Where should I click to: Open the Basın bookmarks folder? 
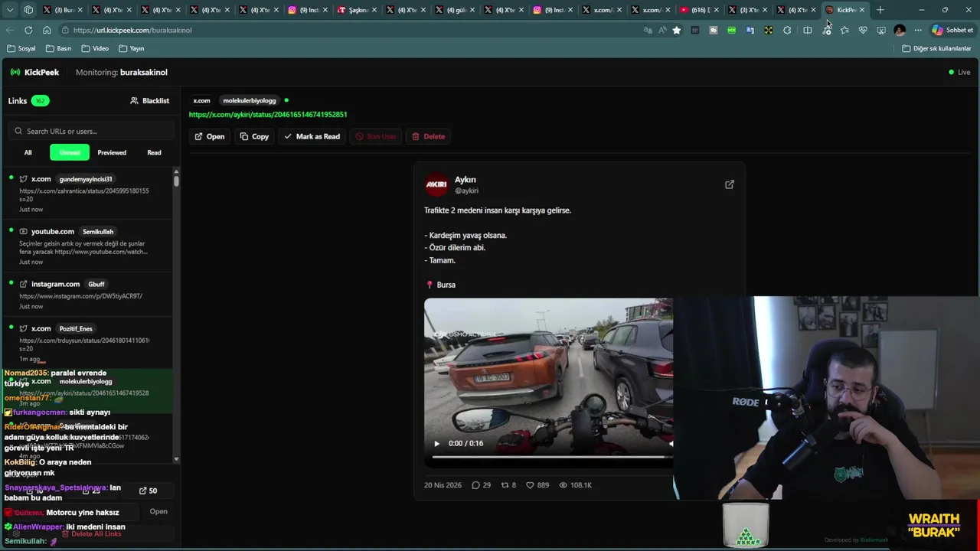coord(59,48)
